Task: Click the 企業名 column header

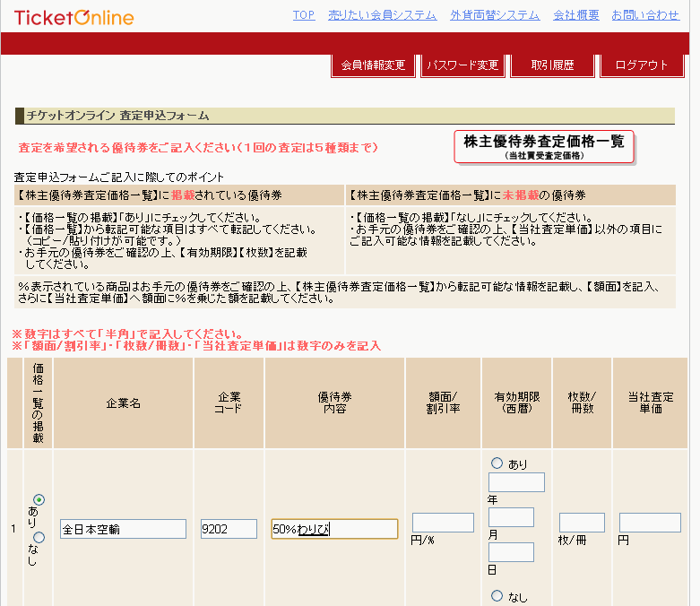Action: (123, 403)
